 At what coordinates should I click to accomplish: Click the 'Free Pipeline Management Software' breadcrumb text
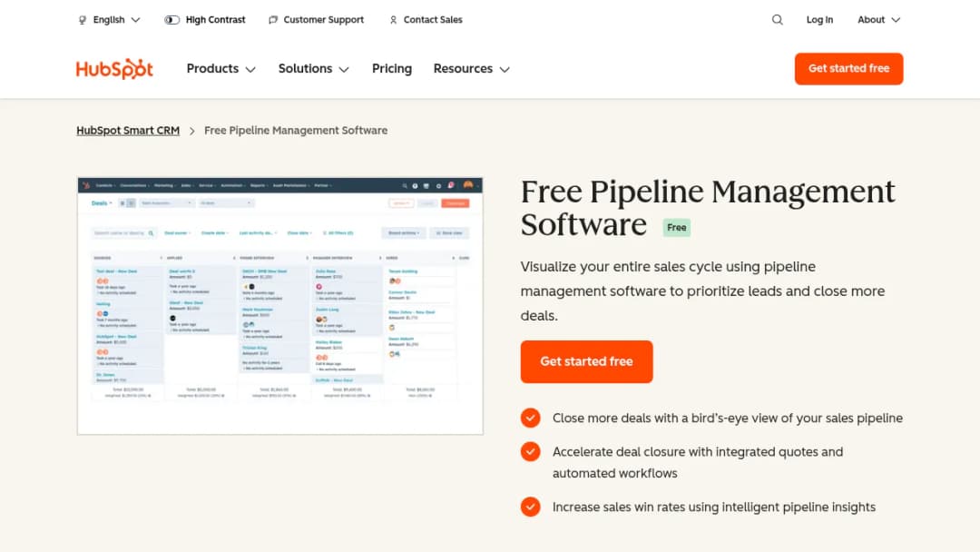tap(296, 130)
